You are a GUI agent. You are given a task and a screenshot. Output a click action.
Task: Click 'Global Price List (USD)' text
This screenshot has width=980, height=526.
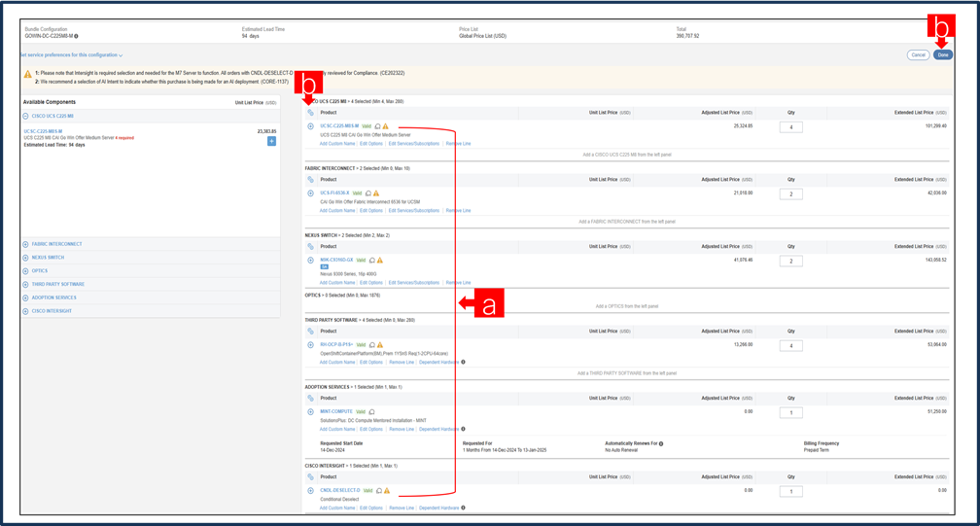click(482, 36)
